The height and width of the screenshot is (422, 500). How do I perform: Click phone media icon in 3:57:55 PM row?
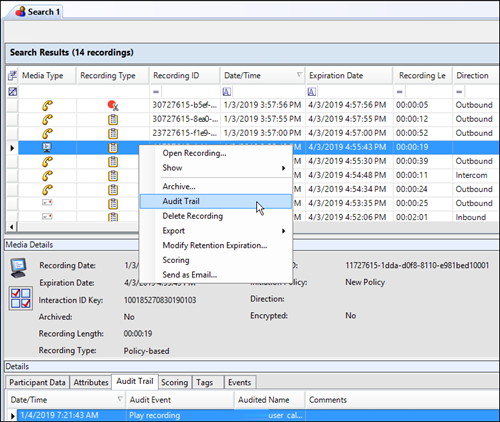[x=47, y=119]
